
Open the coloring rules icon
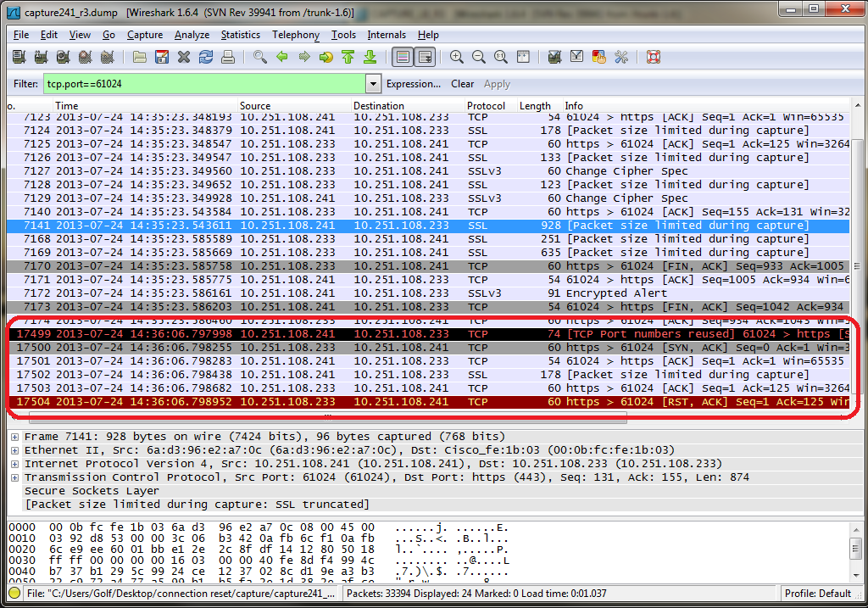coord(598,57)
